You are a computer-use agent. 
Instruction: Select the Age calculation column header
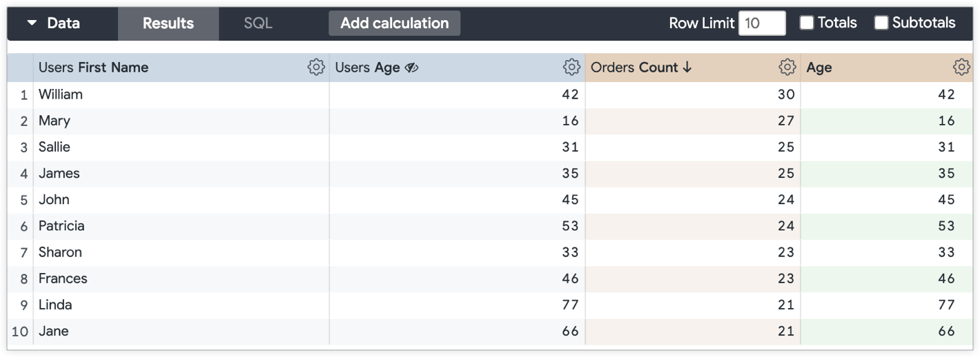tap(819, 68)
